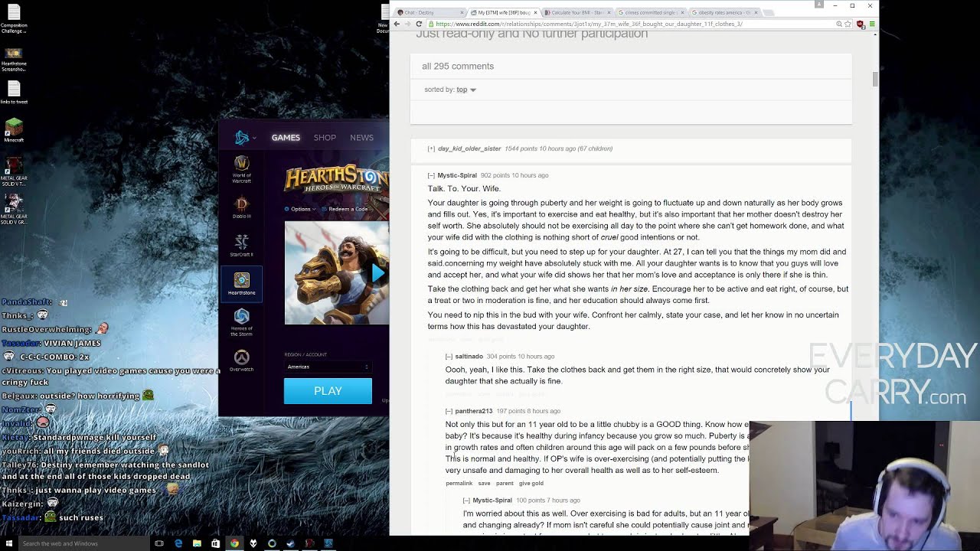The height and width of the screenshot is (551, 980).
Task: Click the reddit URL address bar
Action: [x=632, y=24]
